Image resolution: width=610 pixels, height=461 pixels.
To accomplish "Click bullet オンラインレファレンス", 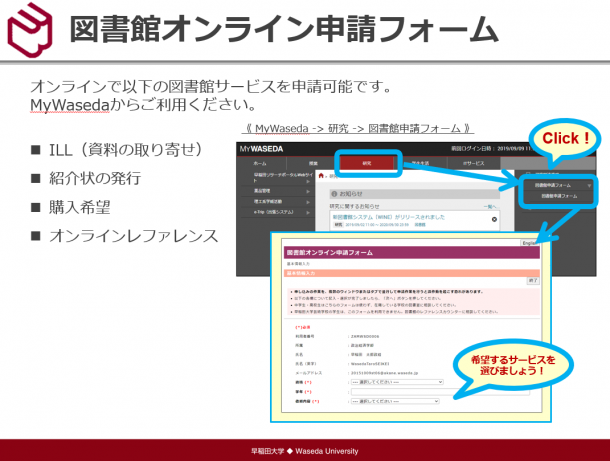I will (133, 236).
